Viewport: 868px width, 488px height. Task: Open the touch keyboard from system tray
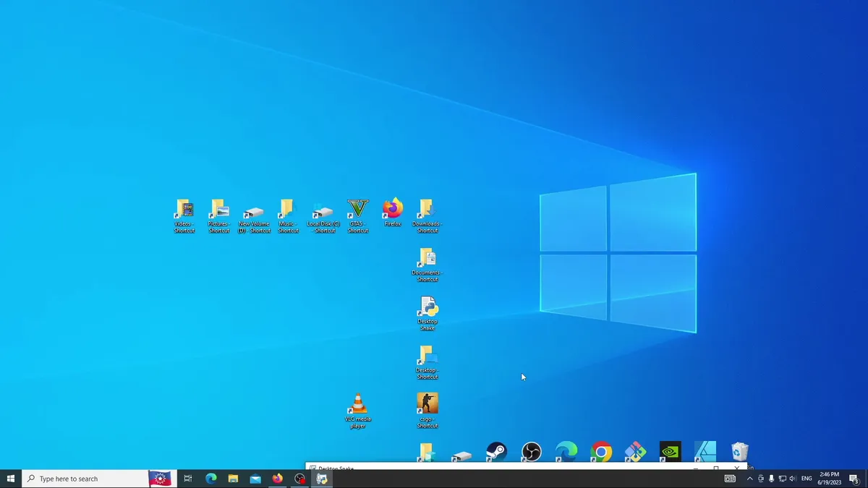(x=730, y=479)
